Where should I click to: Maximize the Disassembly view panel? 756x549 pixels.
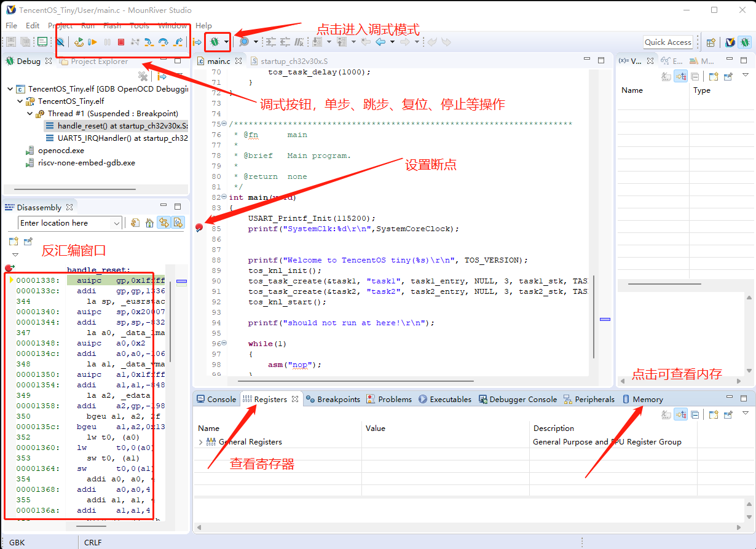pyautogui.click(x=178, y=207)
